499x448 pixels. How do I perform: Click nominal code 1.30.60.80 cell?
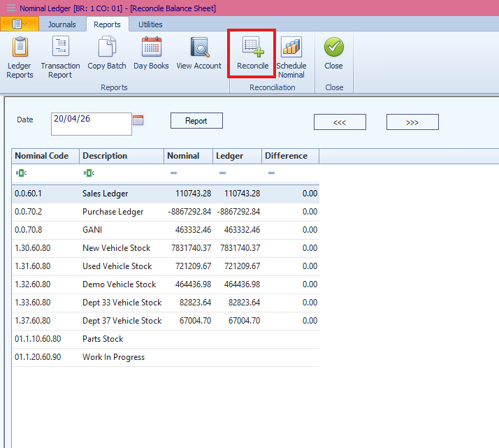(x=45, y=248)
